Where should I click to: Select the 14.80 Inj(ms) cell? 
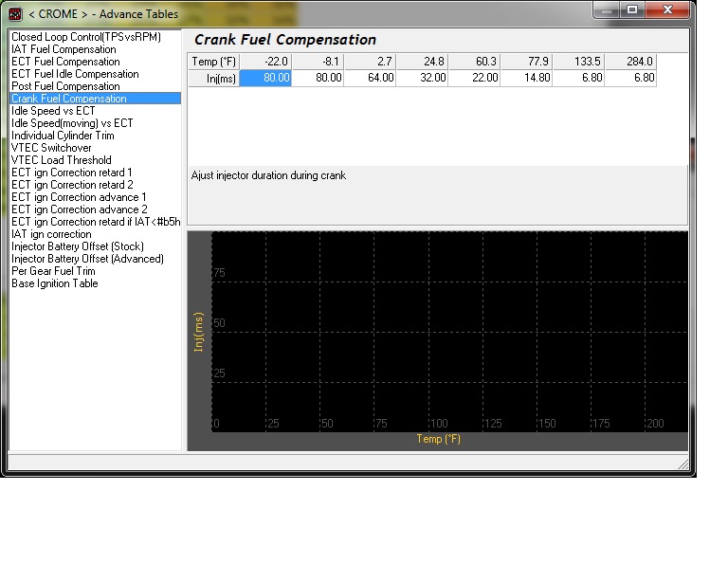coord(526,78)
